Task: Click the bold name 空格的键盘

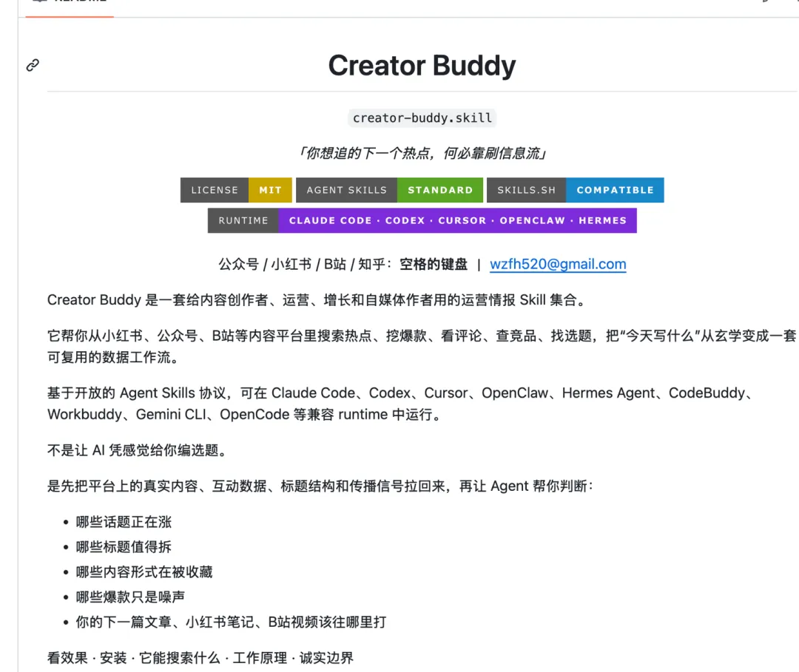Action: pyautogui.click(x=433, y=264)
